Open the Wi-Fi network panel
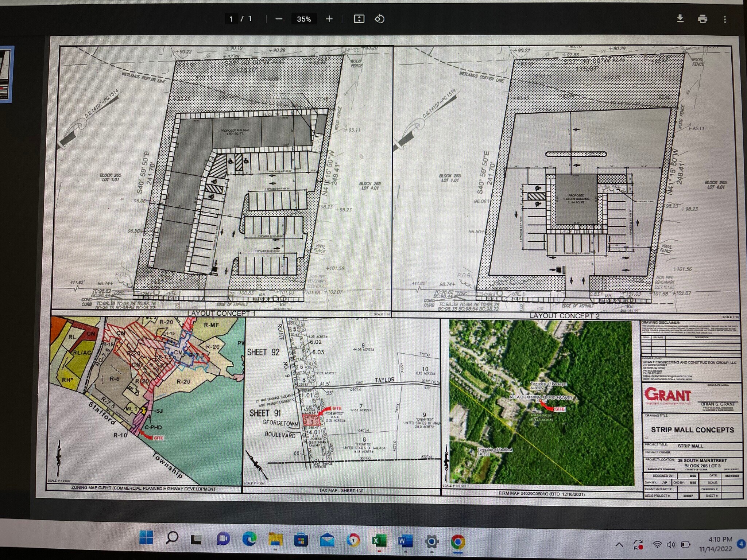The image size is (747, 560). click(x=657, y=545)
